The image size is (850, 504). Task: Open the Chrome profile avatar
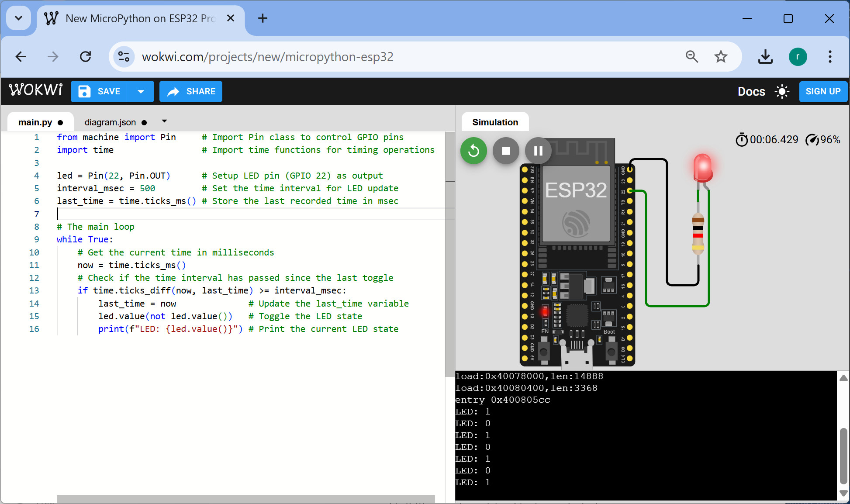point(798,57)
